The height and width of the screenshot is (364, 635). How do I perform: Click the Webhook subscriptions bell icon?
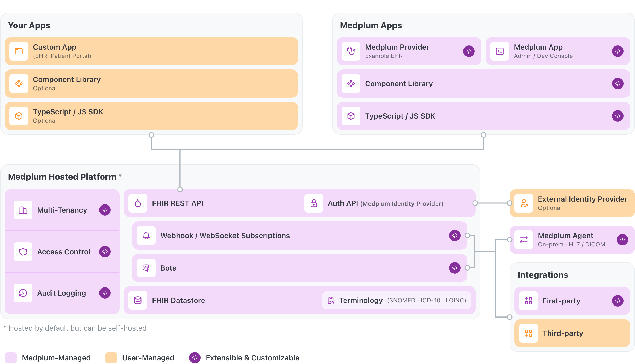tap(146, 236)
